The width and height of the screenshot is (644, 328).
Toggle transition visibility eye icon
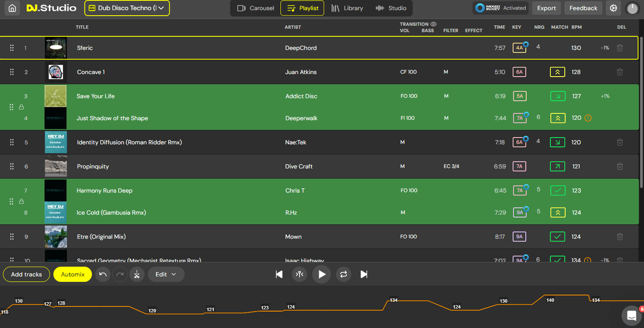pos(434,24)
